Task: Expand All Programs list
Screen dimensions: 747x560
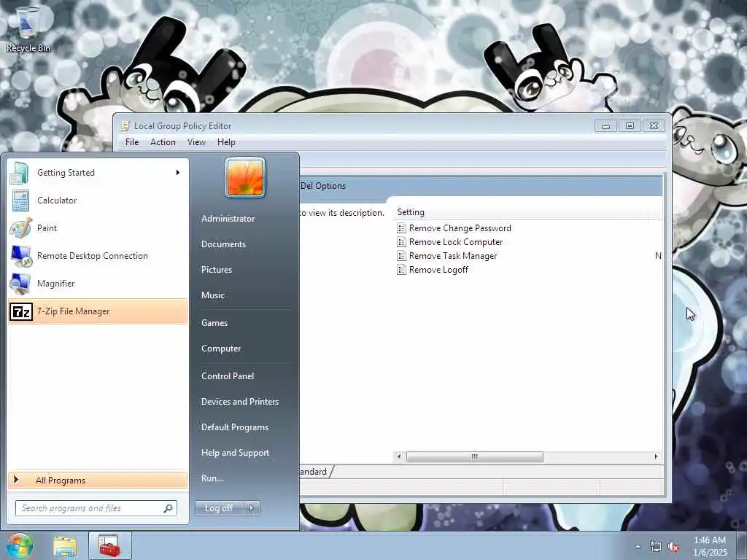Action: [x=98, y=480]
